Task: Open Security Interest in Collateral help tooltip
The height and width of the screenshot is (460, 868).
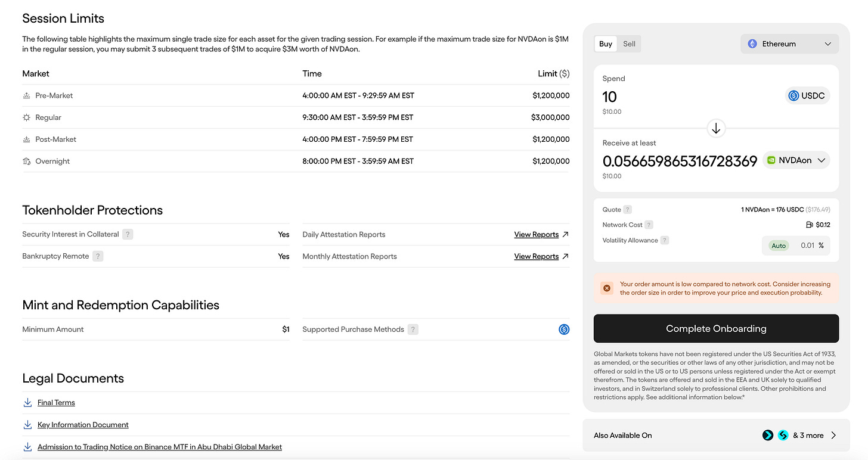Action: pos(128,234)
